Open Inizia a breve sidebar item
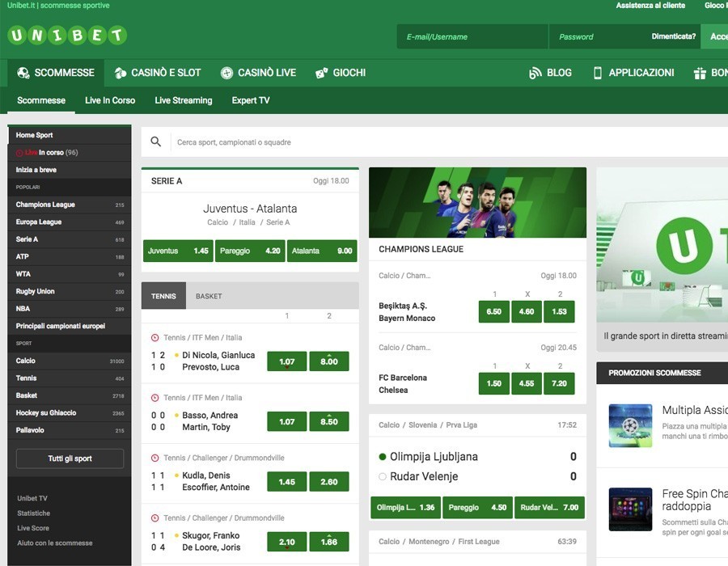The image size is (728, 566). coord(70,170)
